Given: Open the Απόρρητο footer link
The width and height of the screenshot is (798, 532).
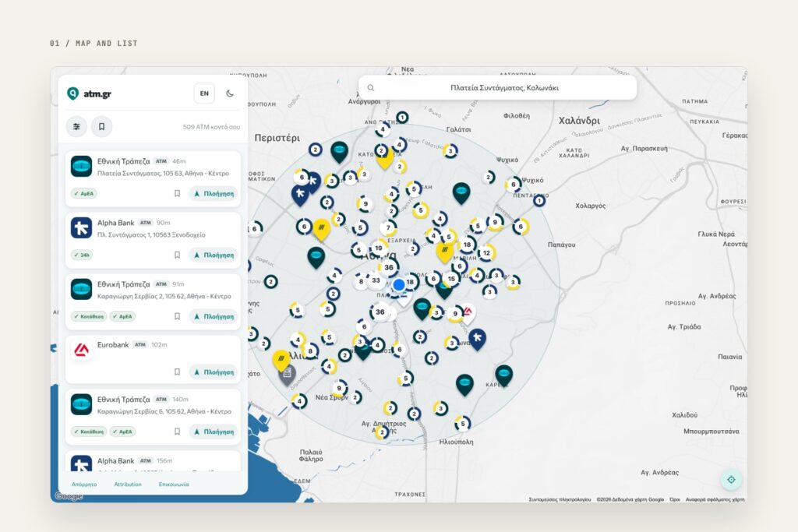Looking at the screenshot, I should pyautogui.click(x=84, y=484).
